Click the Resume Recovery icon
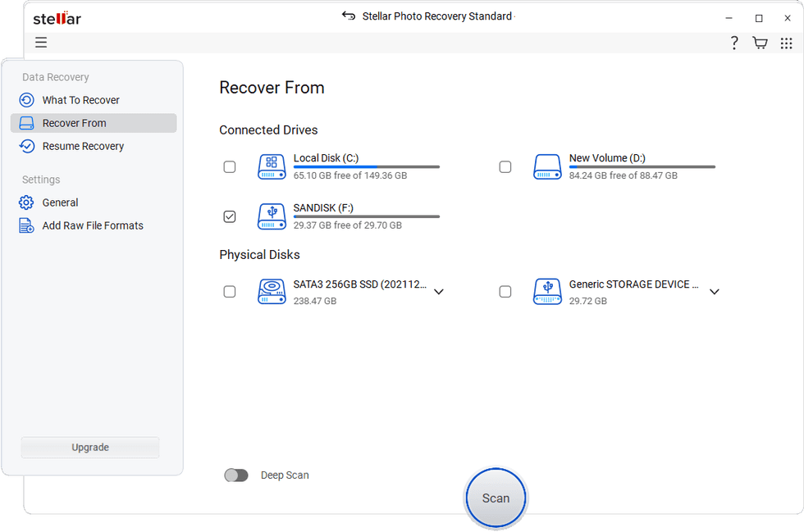Image resolution: width=804 pixels, height=532 pixels. click(x=27, y=146)
